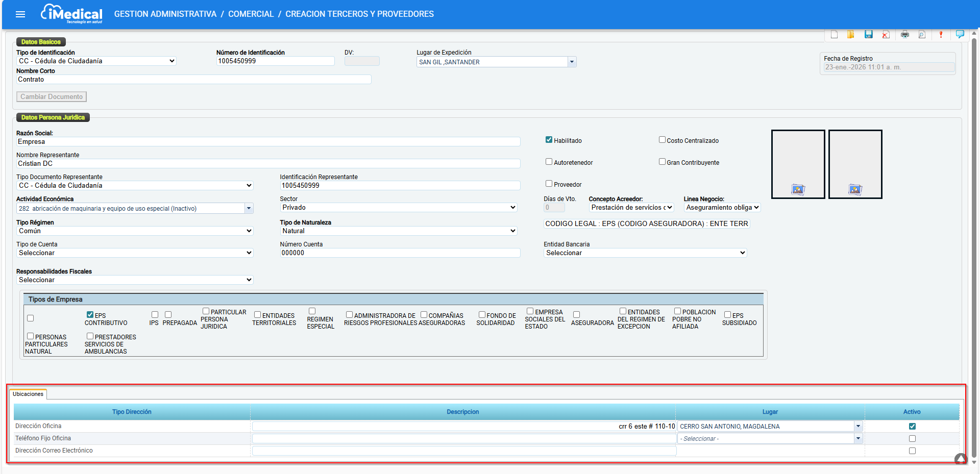Image resolution: width=980 pixels, height=474 pixels.
Task: Upload image in the first photo box
Action: click(x=798, y=190)
